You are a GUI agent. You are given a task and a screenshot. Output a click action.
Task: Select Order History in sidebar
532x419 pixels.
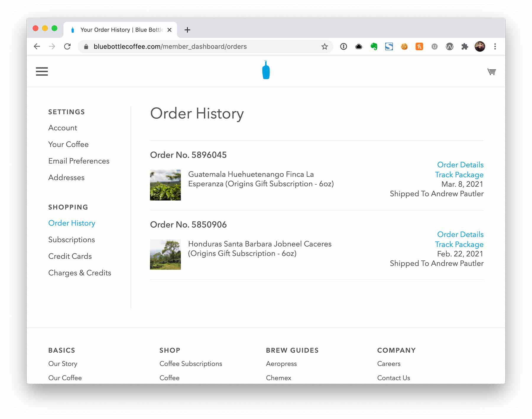pyautogui.click(x=72, y=223)
